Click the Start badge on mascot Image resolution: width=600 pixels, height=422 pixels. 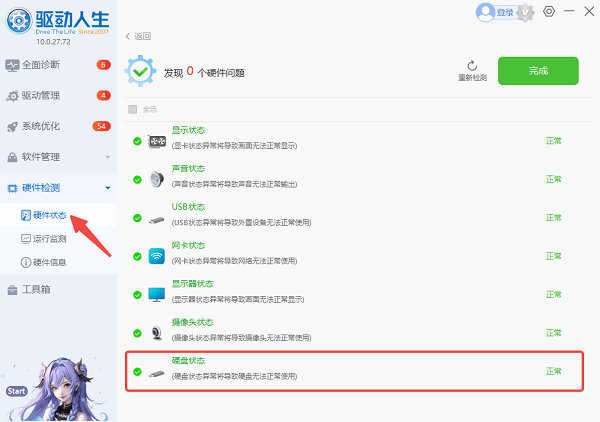pyautogui.click(x=16, y=391)
